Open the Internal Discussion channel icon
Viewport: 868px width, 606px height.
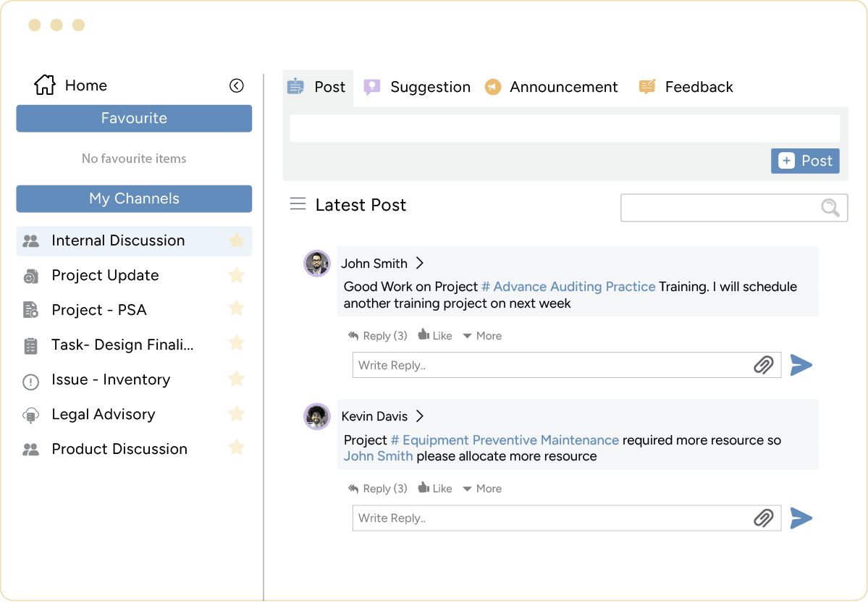point(30,240)
